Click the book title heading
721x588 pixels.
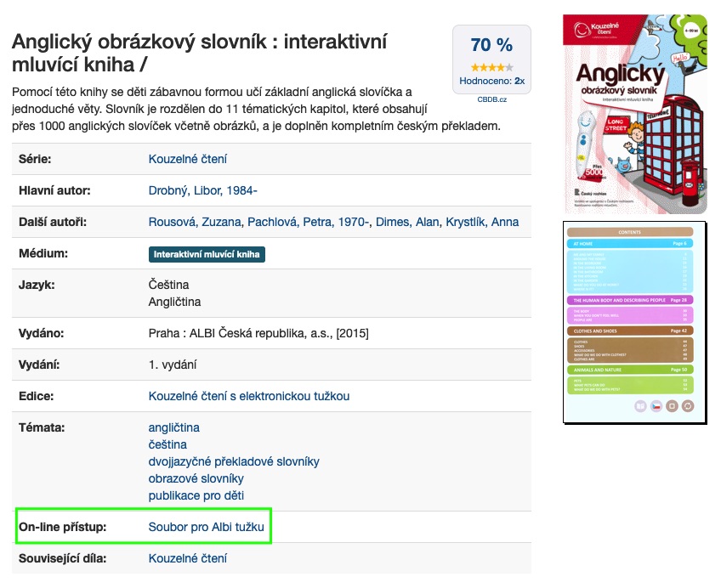199,53
